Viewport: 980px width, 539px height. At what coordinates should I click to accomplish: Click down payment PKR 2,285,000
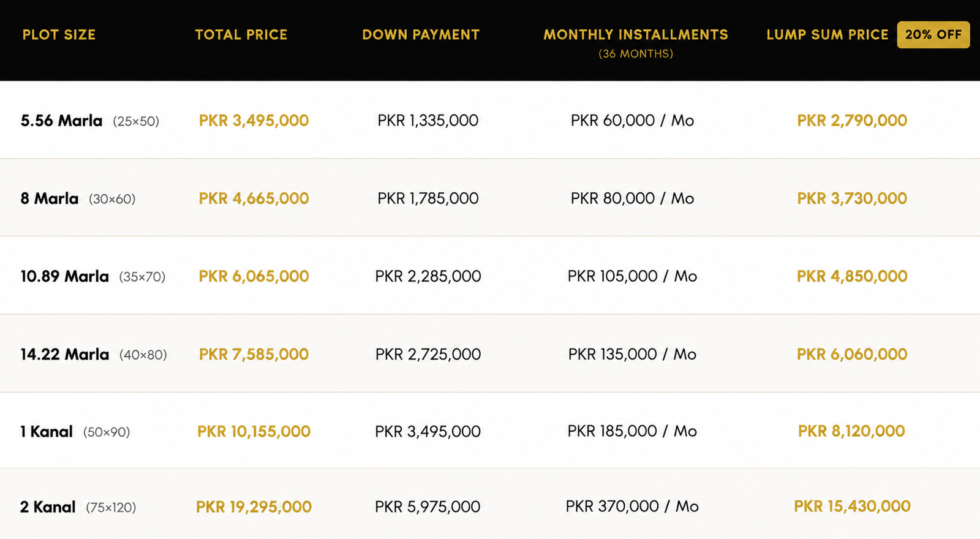click(x=428, y=276)
